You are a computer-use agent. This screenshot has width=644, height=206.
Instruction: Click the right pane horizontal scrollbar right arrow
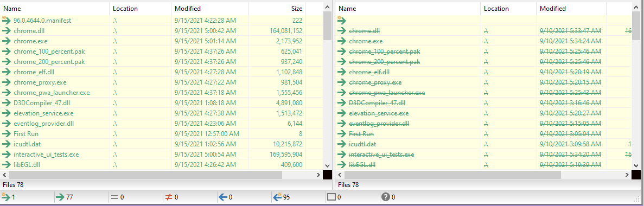tap(627, 175)
